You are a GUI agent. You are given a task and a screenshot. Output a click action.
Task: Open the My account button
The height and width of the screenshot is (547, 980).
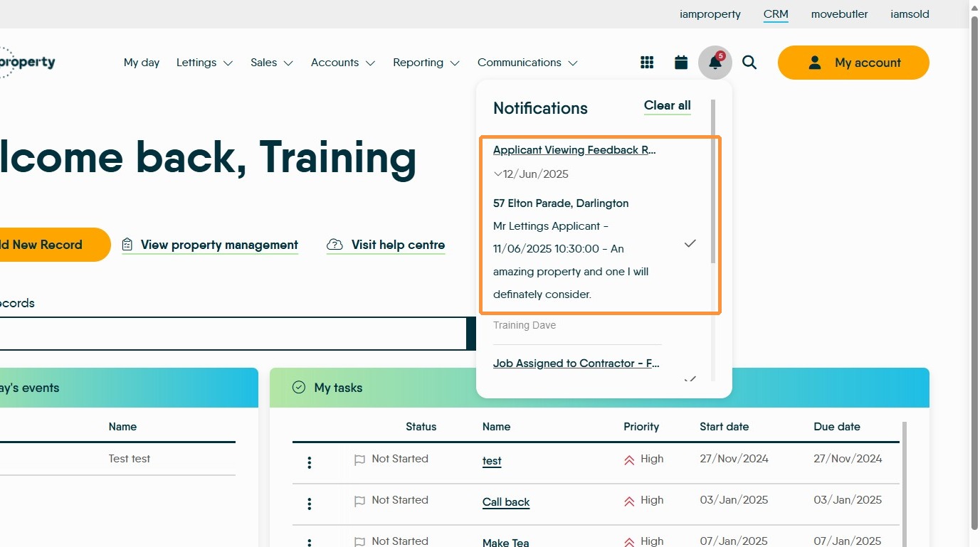coord(853,63)
